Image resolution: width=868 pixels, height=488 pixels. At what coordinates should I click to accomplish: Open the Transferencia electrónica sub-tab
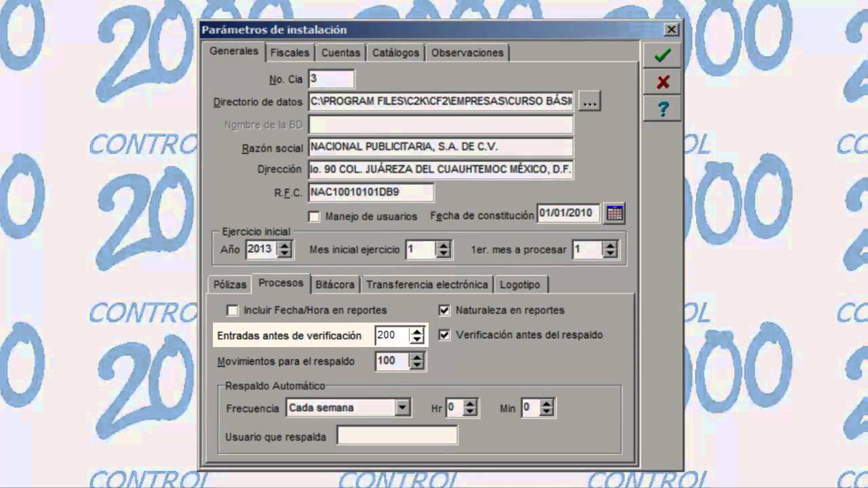427,285
